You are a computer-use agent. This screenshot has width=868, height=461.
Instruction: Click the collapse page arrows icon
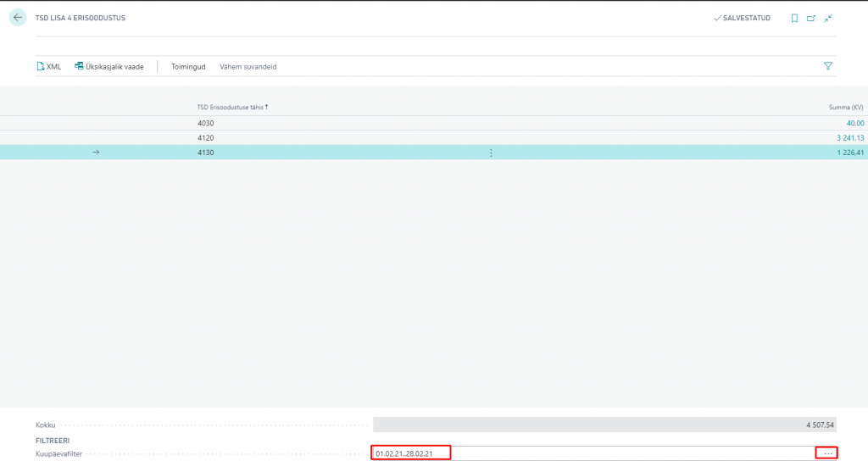tap(828, 18)
